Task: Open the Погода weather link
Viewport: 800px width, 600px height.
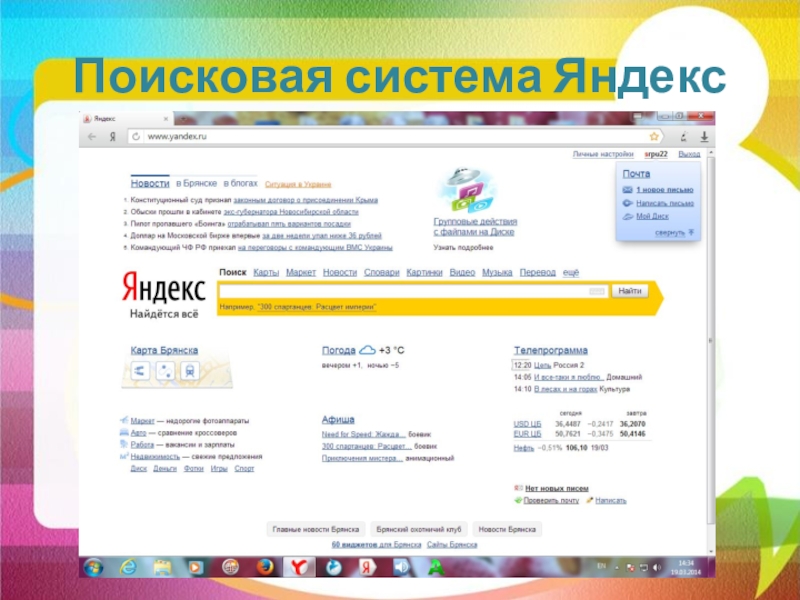Action: [338, 351]
